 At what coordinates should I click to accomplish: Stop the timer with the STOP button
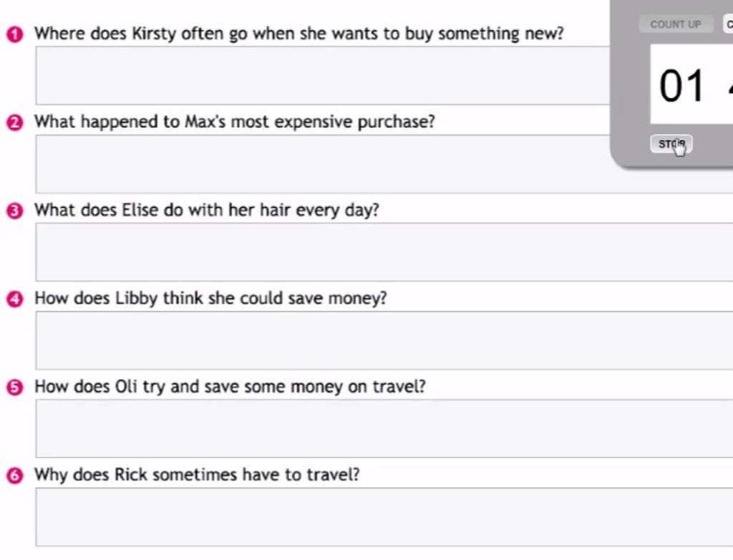coord(671,144)
